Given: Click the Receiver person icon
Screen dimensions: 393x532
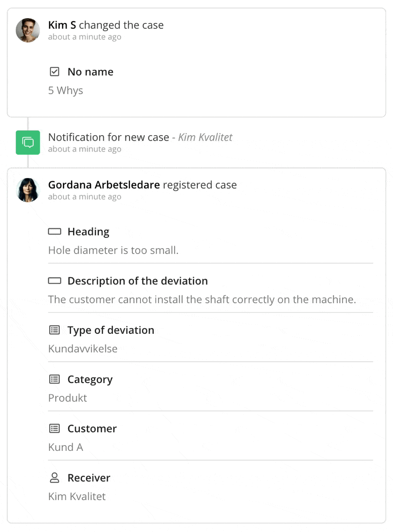Looking at the screenshot, I should 54,478.
